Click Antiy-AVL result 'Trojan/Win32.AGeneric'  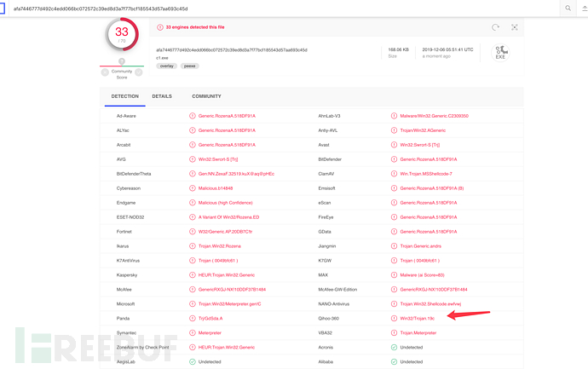pyautogui.click(x=423, y=130)
